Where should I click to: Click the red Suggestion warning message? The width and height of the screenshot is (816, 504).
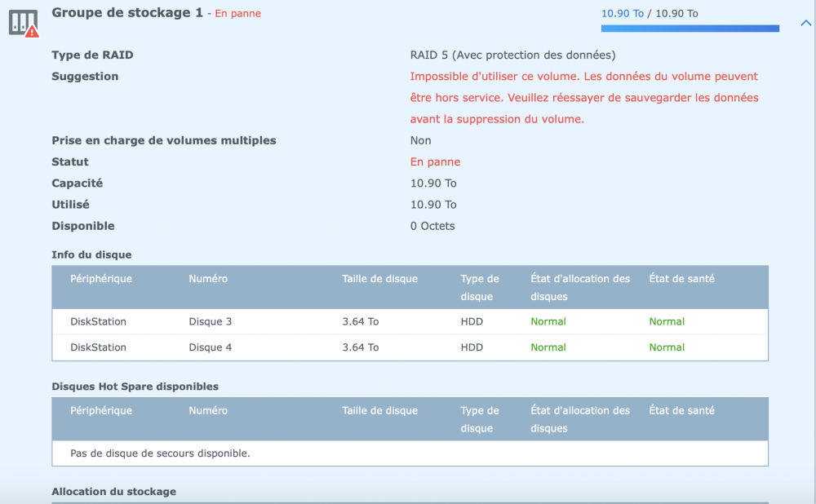(x=583, y=98)
